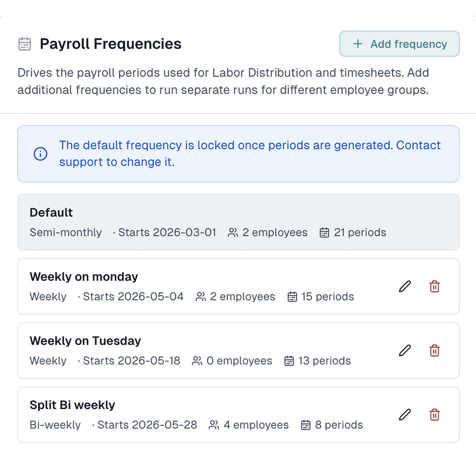Click the info icon in the blue banner
Screen dimensions: 476x476
coord(40,153)
